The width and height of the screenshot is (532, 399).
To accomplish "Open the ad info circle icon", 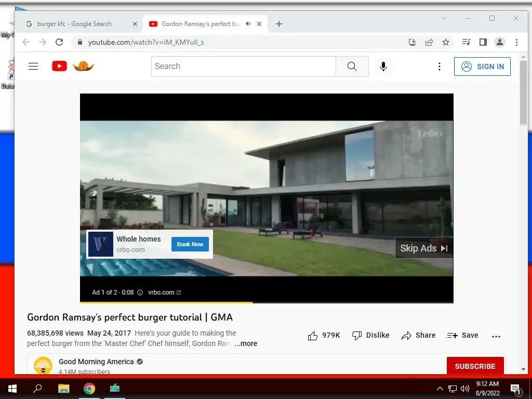I will click(x=140, y=292).
